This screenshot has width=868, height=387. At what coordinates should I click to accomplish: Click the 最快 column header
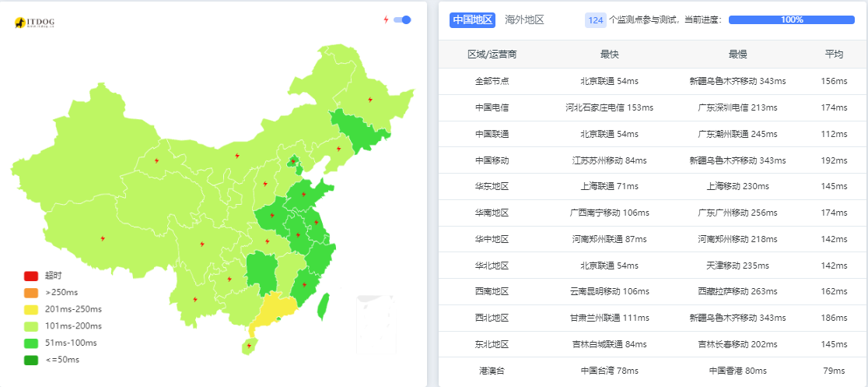609,55
